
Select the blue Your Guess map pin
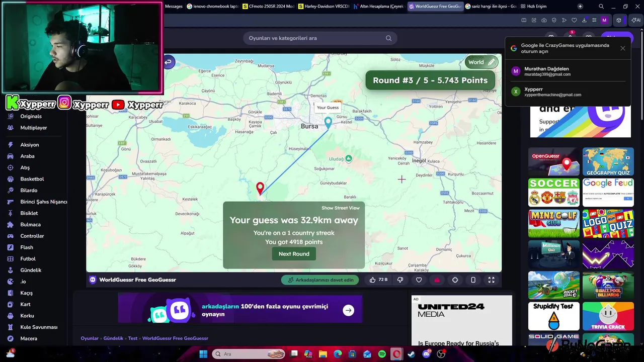tap(328, 123)
